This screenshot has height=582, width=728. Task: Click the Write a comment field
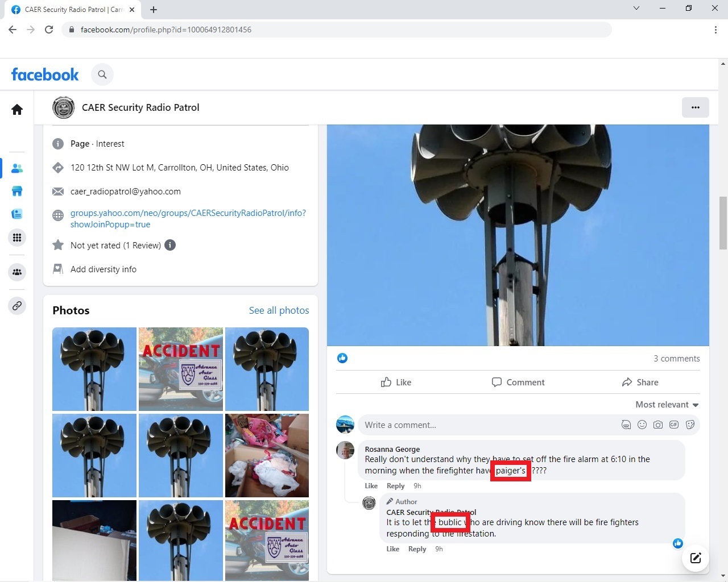click(489, 425)
